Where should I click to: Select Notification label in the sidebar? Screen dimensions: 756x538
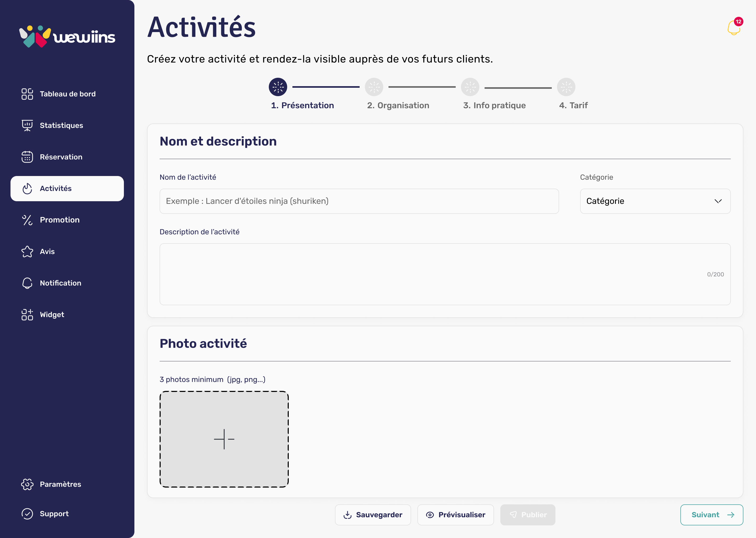coord(61,283)
